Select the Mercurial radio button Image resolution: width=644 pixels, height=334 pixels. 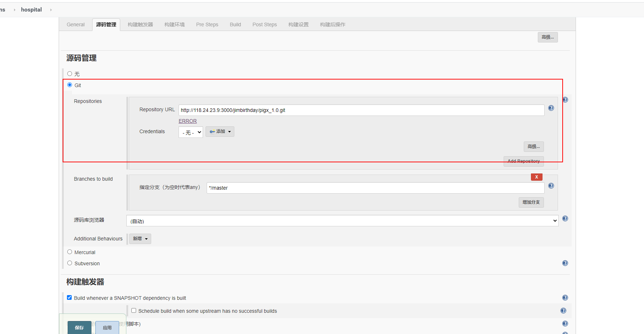click(x=70, y=252)
